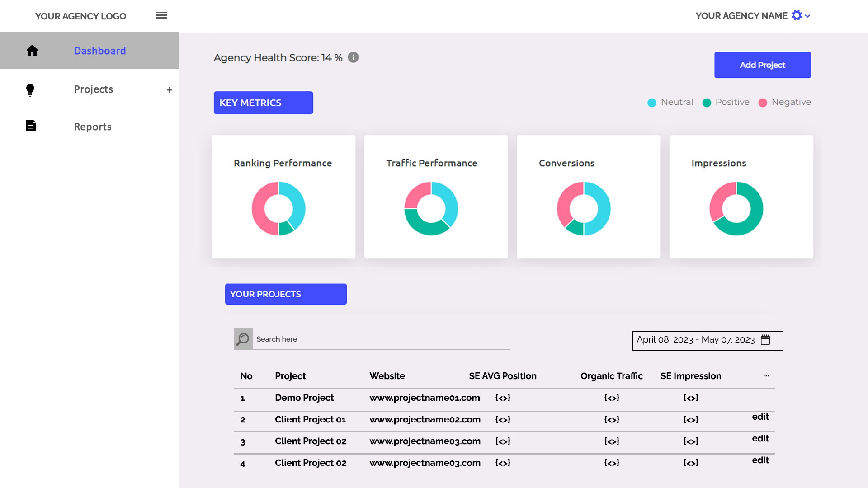The image size is (868, 488).
Task: Click the Traffic Performance donut chart
Action: (x=431, y=208)
